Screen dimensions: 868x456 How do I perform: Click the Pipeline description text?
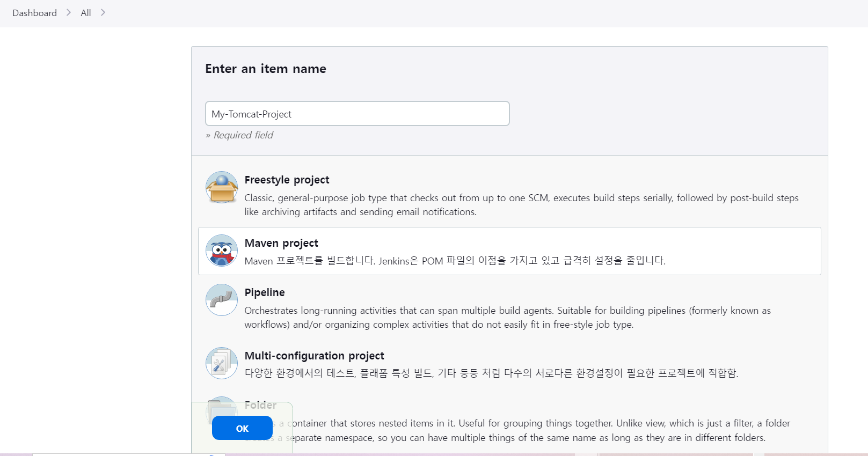[508, 318]
